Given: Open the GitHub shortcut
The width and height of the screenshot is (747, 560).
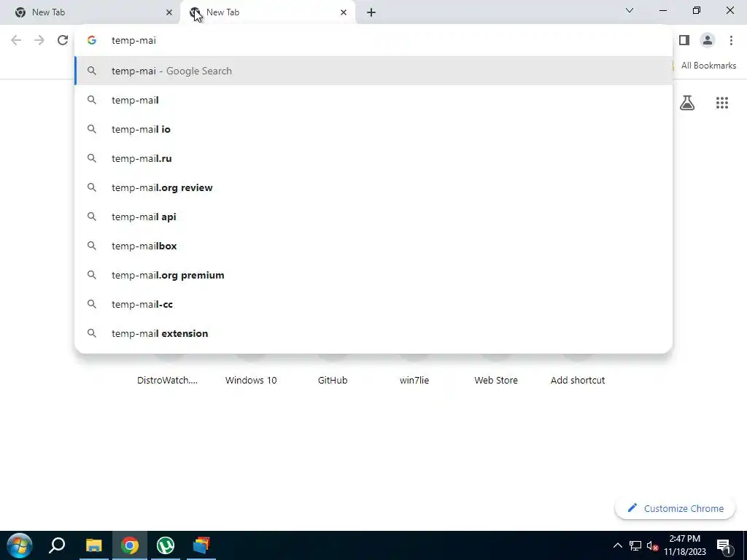Looking at the screenshot, I should [x=333, y=380].
